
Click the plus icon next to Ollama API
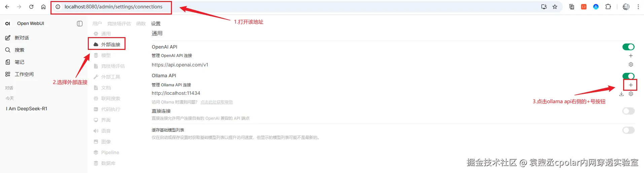point(631,85)
